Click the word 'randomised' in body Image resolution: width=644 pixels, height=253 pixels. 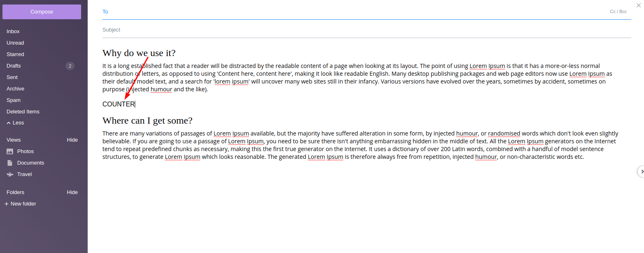[x=504, y=133]
